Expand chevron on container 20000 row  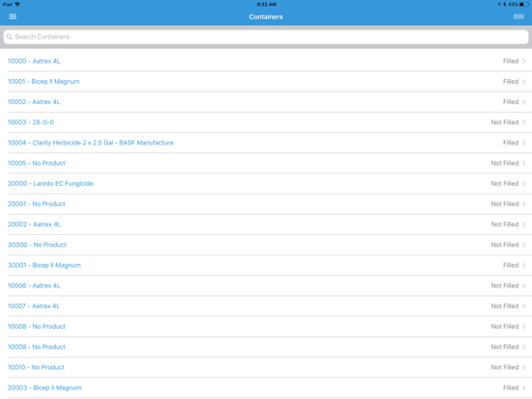(x=524, y=183)
